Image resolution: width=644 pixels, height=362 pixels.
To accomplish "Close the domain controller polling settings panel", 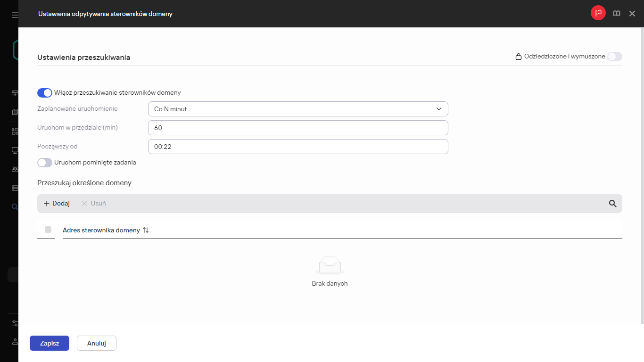I will (x=632, y=14).
